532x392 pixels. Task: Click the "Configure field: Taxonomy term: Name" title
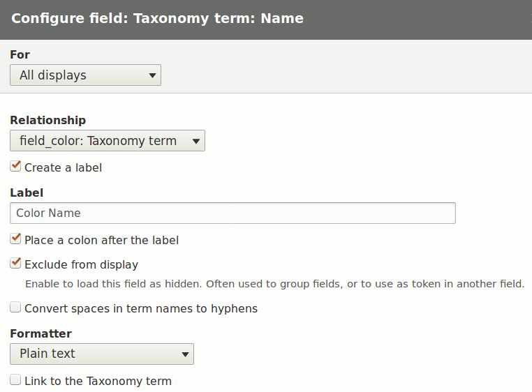(x=157, y=19)
